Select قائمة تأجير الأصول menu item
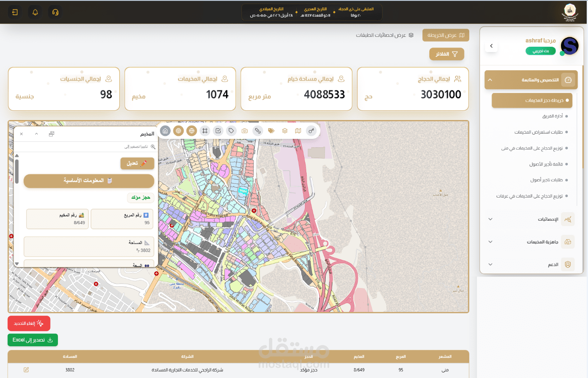588x378 pixels. [x=547, y=164]
